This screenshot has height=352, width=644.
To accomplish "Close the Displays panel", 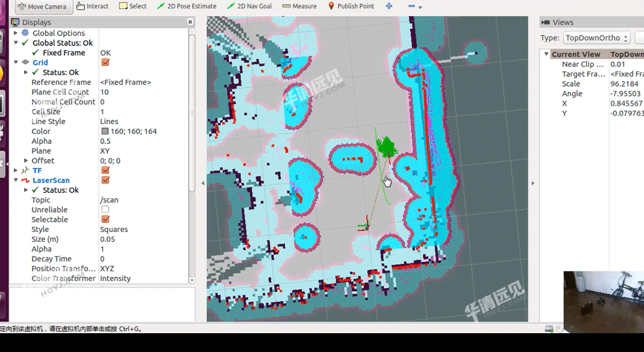I will [190, 22].
